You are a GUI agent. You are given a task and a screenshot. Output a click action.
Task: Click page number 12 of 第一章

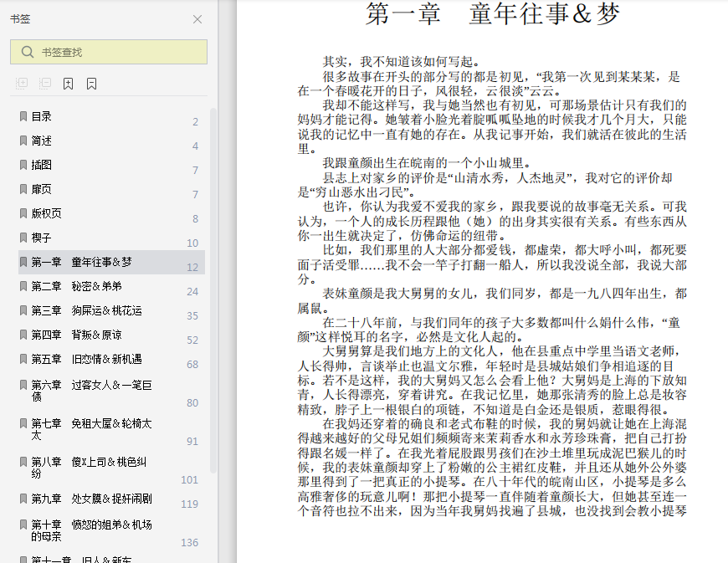pos(192,268)
